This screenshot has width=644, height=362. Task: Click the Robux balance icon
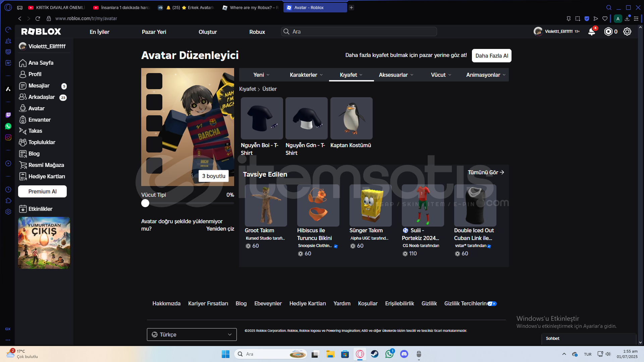tap(608, 32)
